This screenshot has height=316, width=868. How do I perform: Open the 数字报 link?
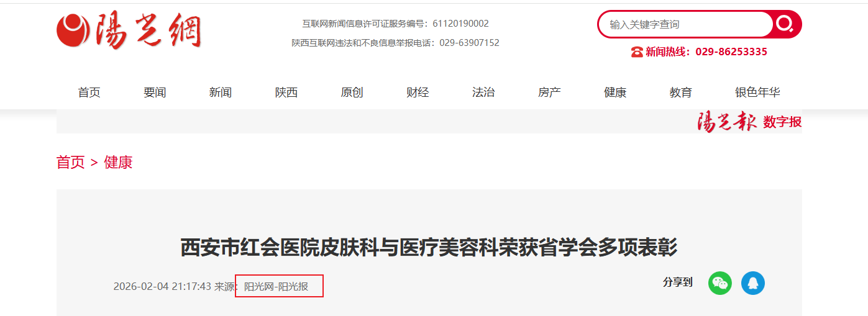[782, 122]
